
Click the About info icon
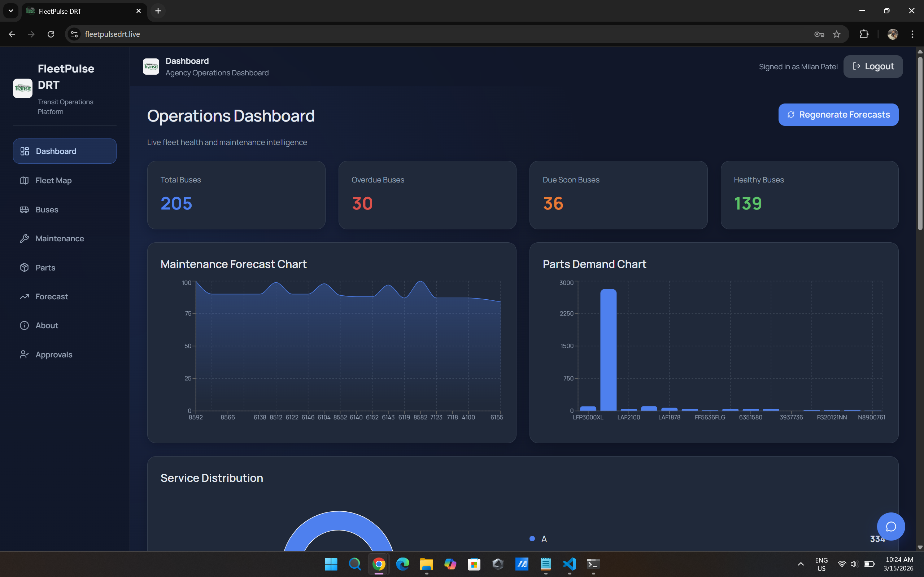[x=25, y=326]
